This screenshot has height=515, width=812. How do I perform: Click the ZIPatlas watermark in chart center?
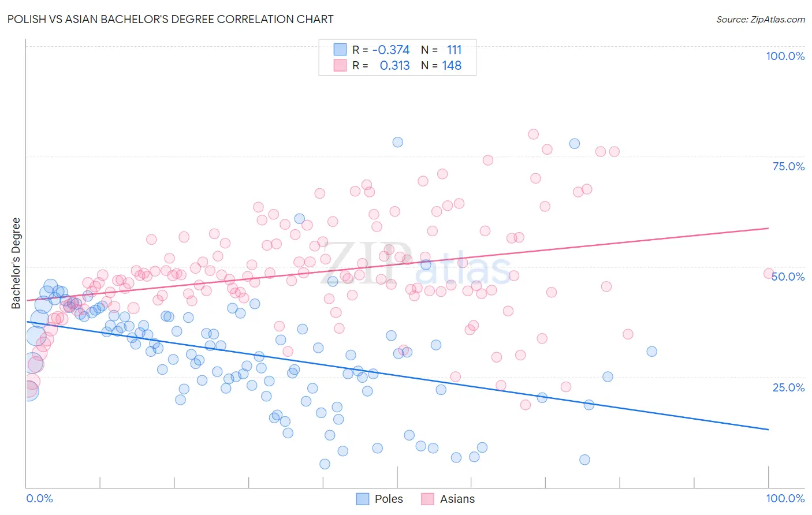click(x=415, y=264)
